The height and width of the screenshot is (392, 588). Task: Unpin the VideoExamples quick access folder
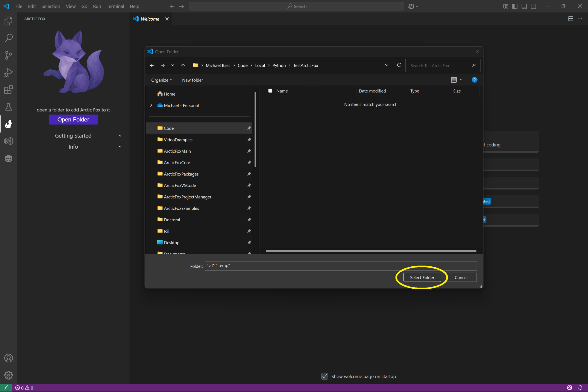249,139
